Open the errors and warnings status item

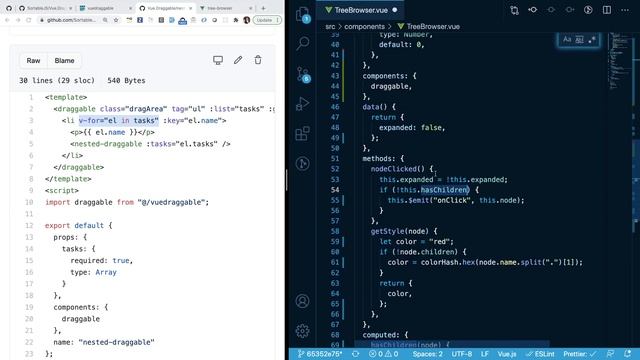pos(383,354)
